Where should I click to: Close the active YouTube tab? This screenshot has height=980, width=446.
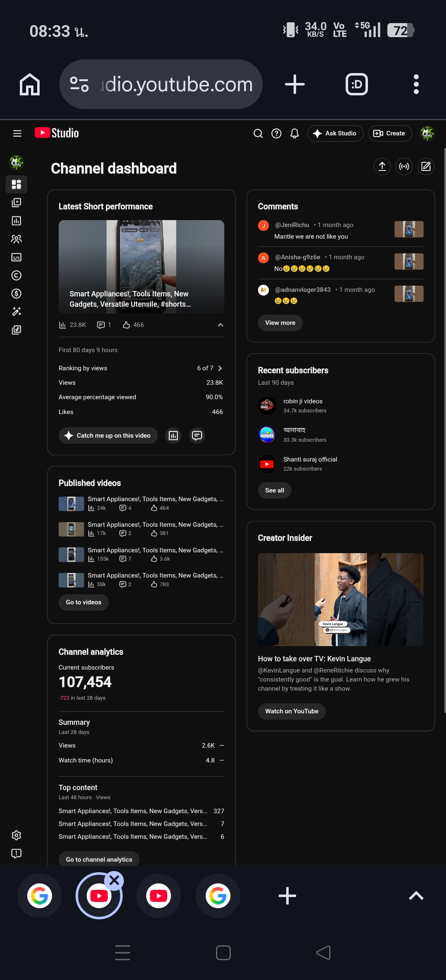114,881
